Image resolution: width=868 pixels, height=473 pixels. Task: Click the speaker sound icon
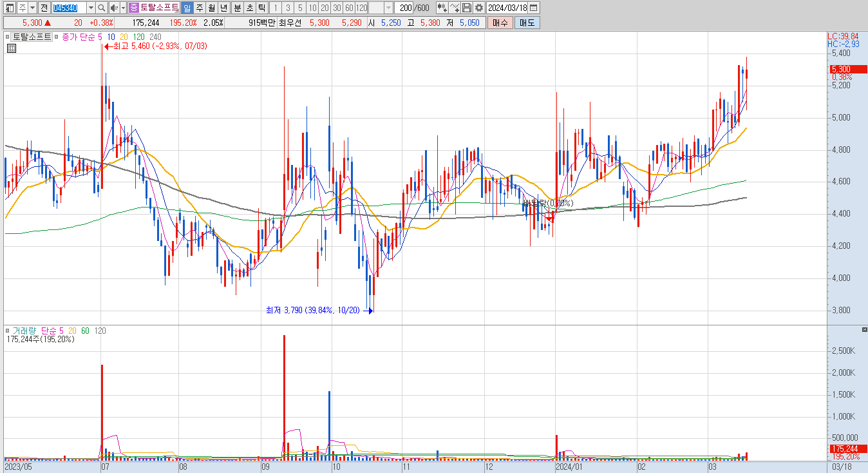114,8
